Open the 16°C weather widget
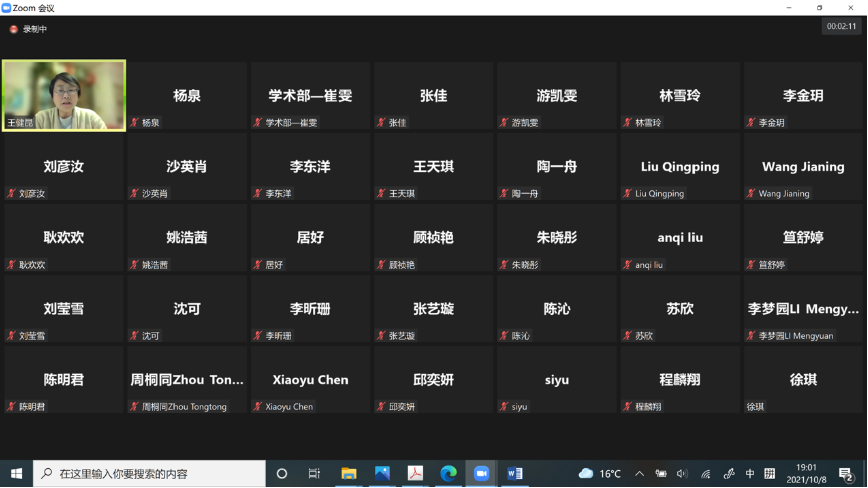This screenshot has height=488, width=868. [x=600, y=474]
